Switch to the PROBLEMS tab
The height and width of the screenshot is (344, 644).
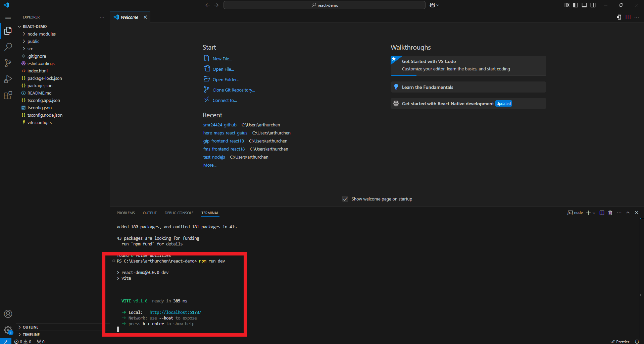(x=126, y=213)
